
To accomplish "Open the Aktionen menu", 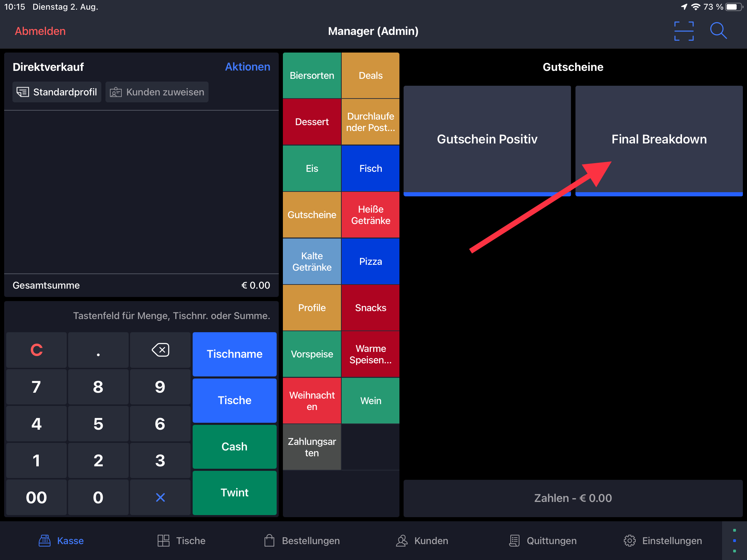I will [247, 67].
